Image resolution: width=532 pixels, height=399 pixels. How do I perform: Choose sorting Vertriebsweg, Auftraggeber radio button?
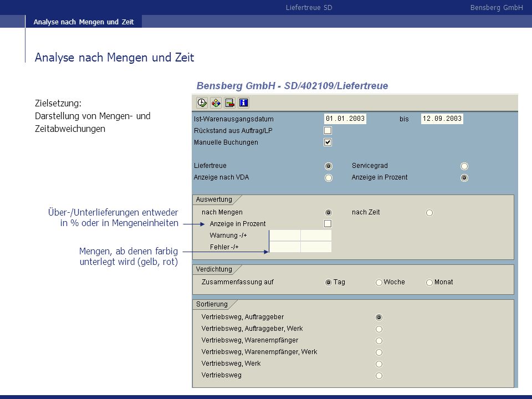pyautogui.click(x=379, y=318)
